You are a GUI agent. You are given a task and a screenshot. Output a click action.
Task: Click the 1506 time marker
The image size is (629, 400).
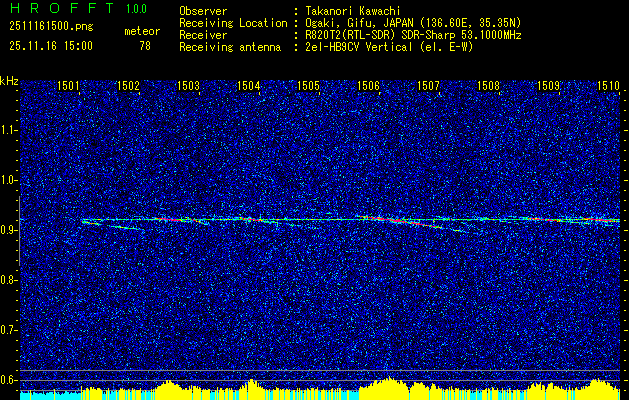pyautogui.click(x=369, y=86)
